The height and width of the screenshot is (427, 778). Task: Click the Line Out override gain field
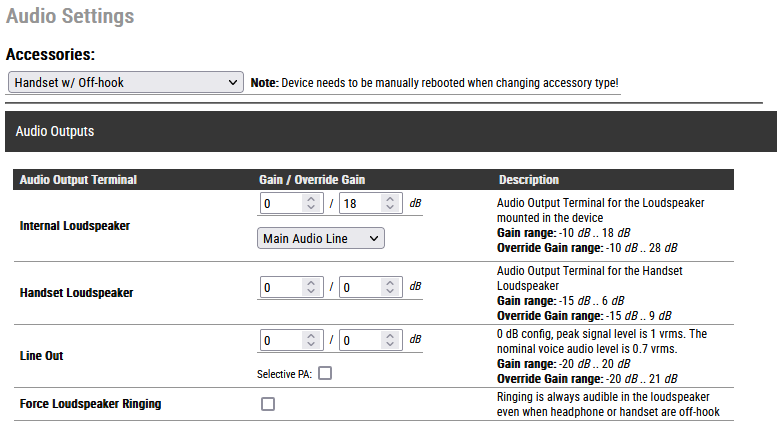point(358,340)
